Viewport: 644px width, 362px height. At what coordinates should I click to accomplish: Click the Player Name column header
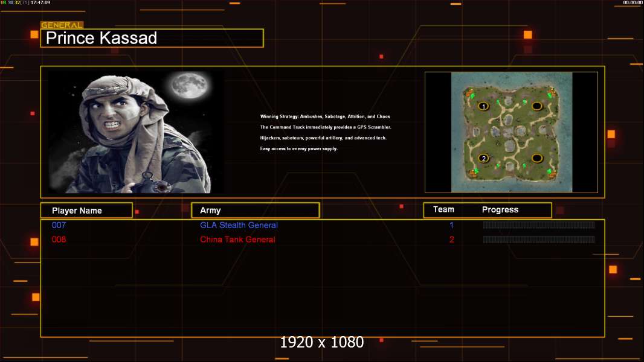point(86,211)
